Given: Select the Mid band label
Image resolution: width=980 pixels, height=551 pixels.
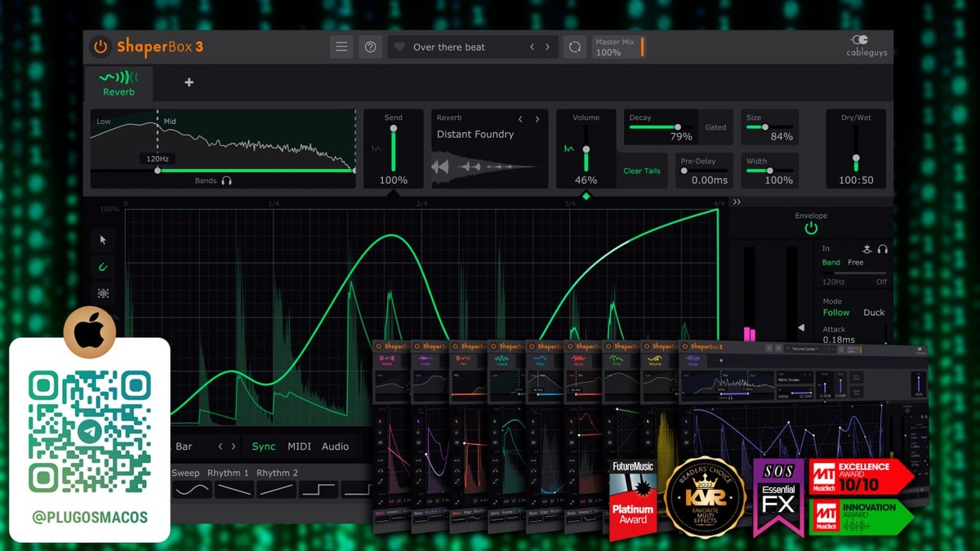Looking at the screenshot, I should pyautogui.click(x=170, y=122).
